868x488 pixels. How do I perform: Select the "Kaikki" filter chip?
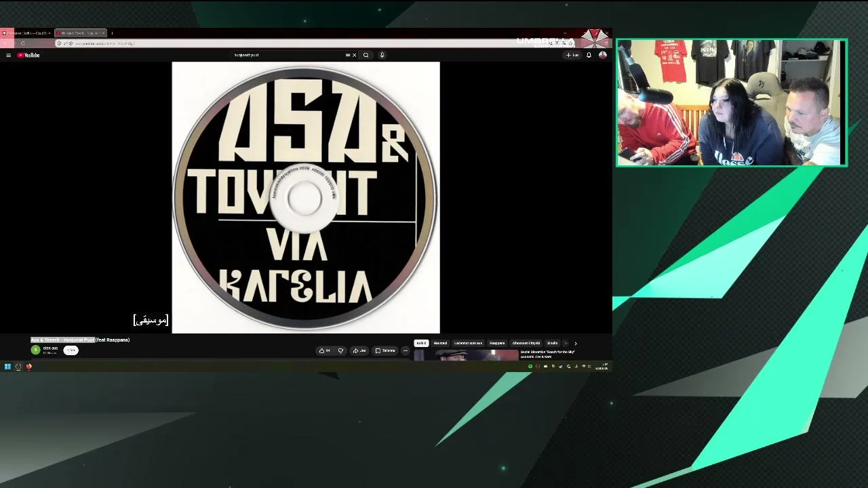click(421, 343)
